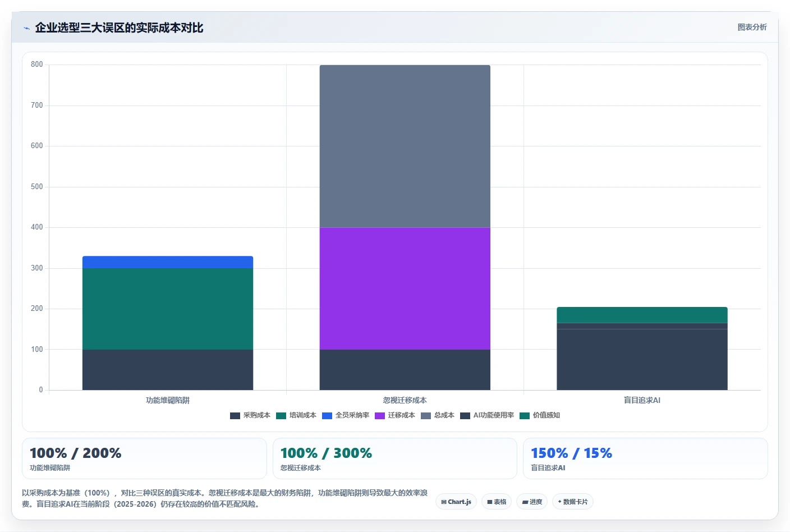Image resolution: width=790 pixels, height=532 pixels.
Task: Click the Chart.js tag
Action: coord(456,502)
